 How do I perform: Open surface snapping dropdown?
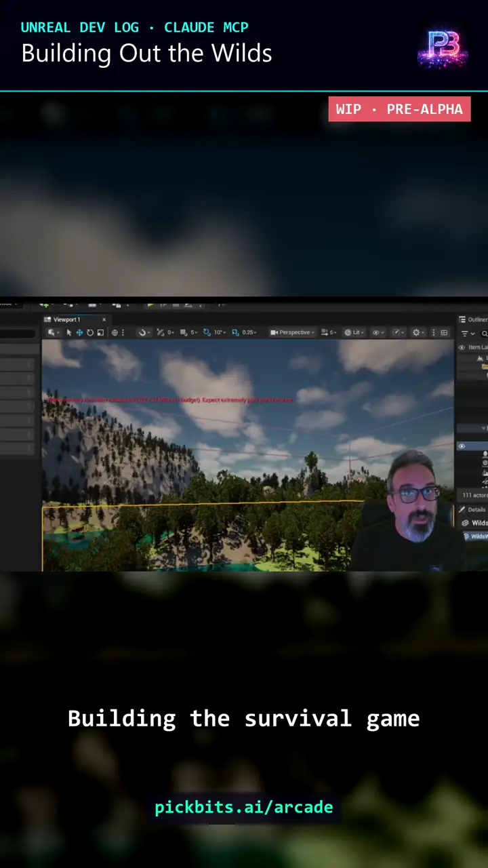[x=144, y=332]
